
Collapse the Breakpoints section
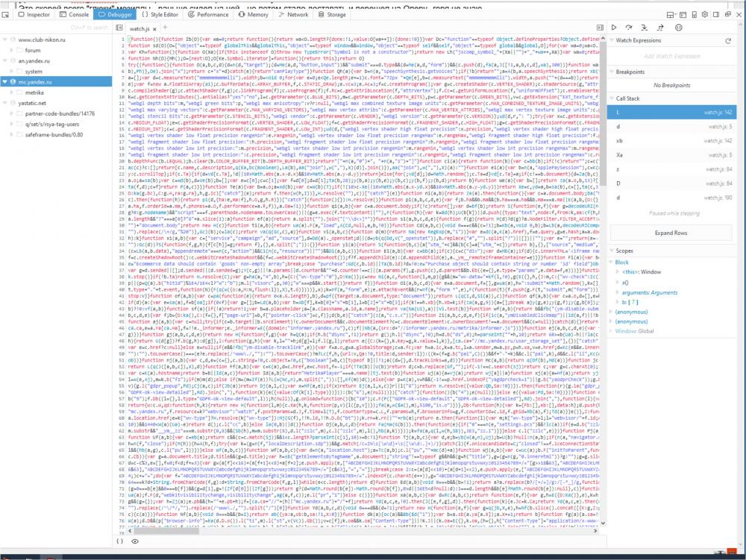pos(612,72)
